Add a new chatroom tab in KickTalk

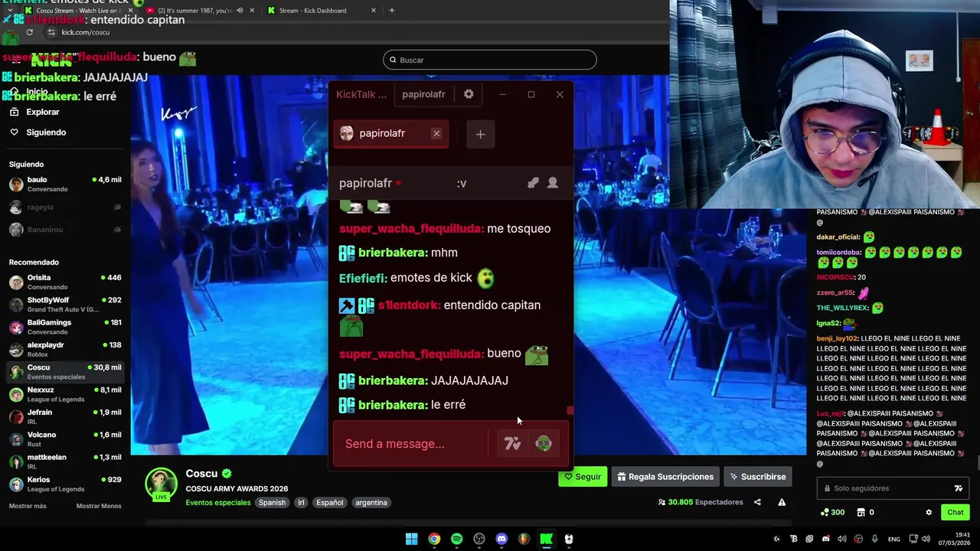(480, 134)
